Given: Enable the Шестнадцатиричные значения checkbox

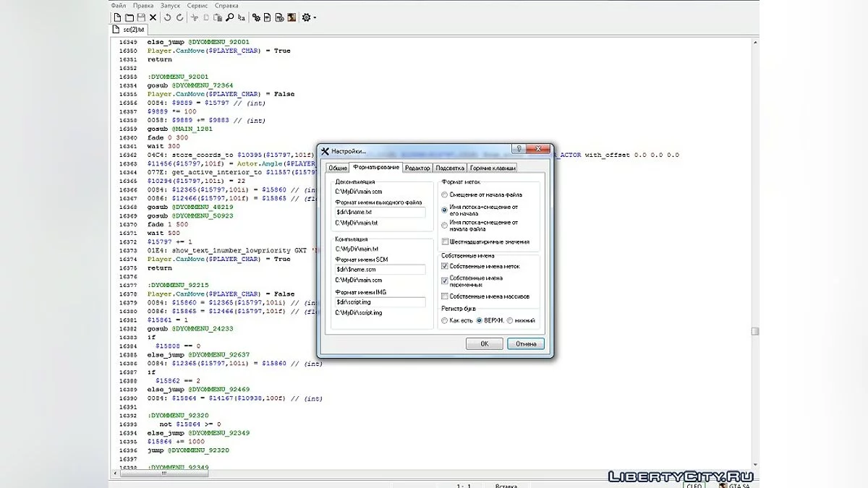Looking at the screenshot, I should click(x=445, y=241).
